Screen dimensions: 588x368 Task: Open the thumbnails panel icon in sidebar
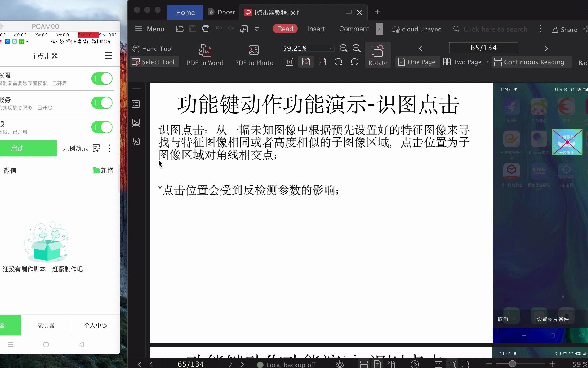pyautogui.click(x=136, y=123)
